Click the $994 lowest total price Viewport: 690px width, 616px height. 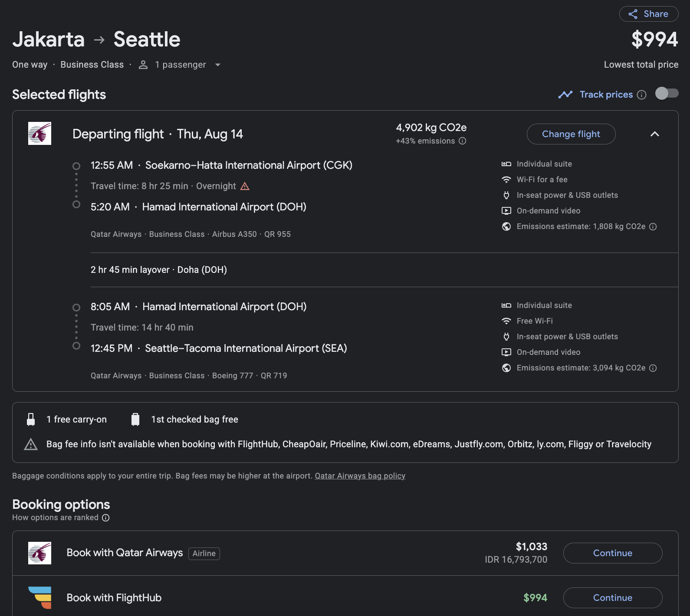tap(654, 39)
